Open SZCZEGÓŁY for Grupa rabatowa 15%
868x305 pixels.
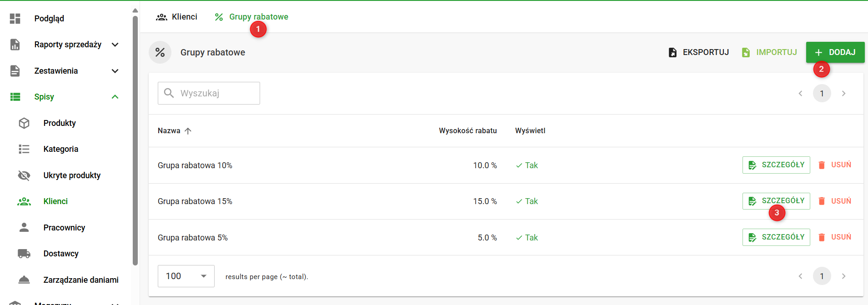point(776,201)
